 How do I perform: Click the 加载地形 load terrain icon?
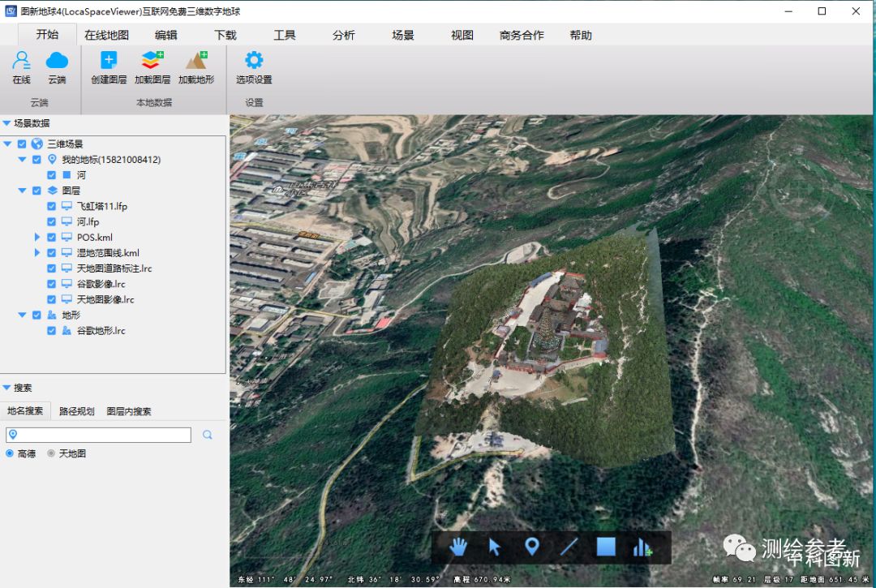tap(196, 62)
